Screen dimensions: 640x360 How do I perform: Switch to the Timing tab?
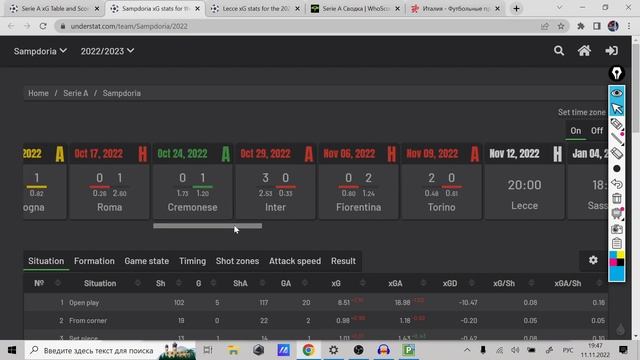coord(192,261)
